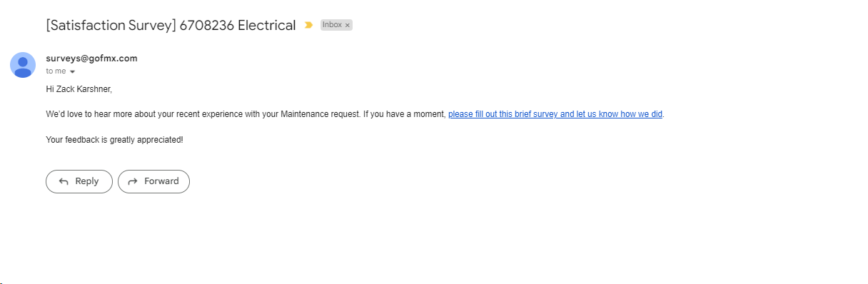The image size is (868, 284).
Task: Click the "[Satisfaction Survey]" subject heading text
Action: 110,25
